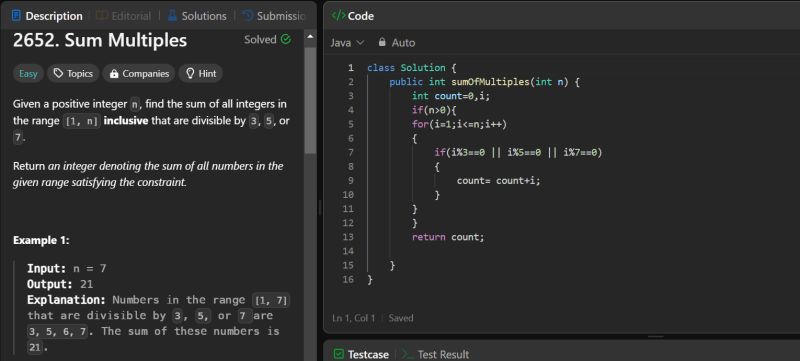Click the Easy difficulty tag

tap(28, 73)
